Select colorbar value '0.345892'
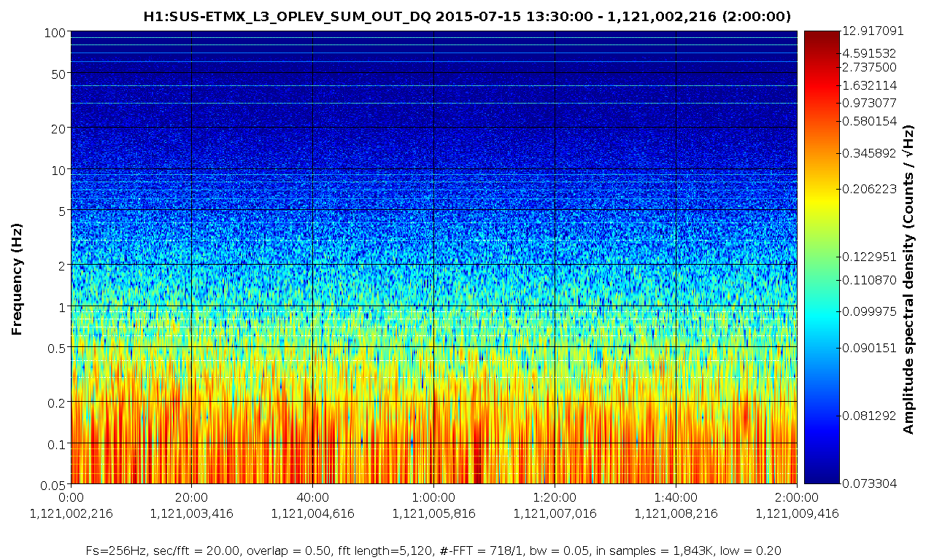 coord(869,153)
